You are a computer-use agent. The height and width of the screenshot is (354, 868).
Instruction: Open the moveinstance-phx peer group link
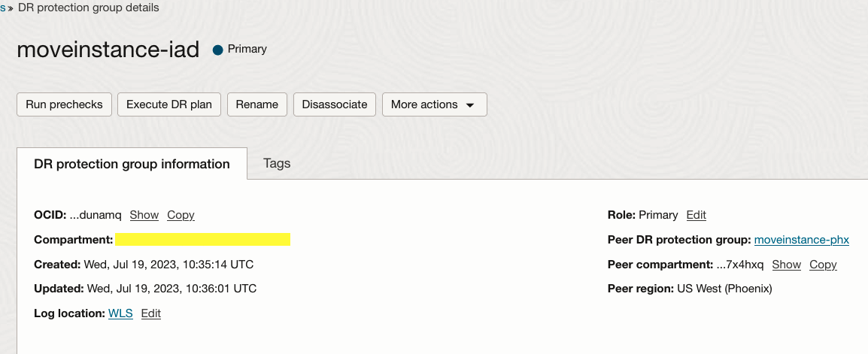point(801,240)
